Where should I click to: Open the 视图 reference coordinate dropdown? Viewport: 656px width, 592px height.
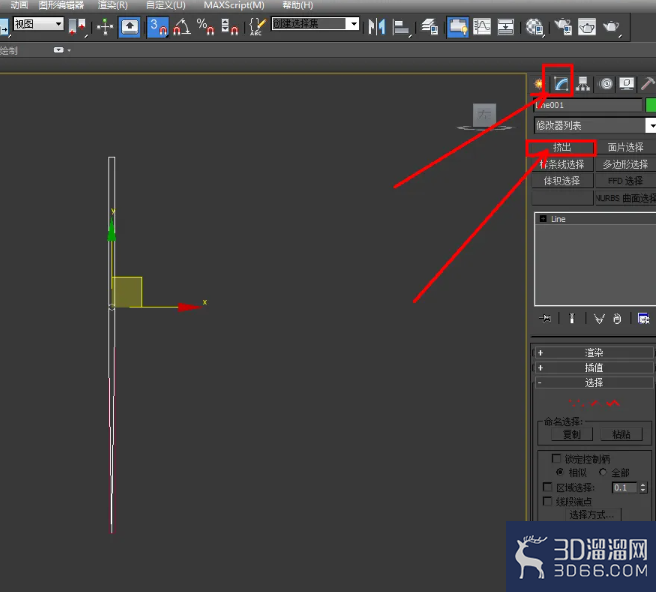pos(38,24)
